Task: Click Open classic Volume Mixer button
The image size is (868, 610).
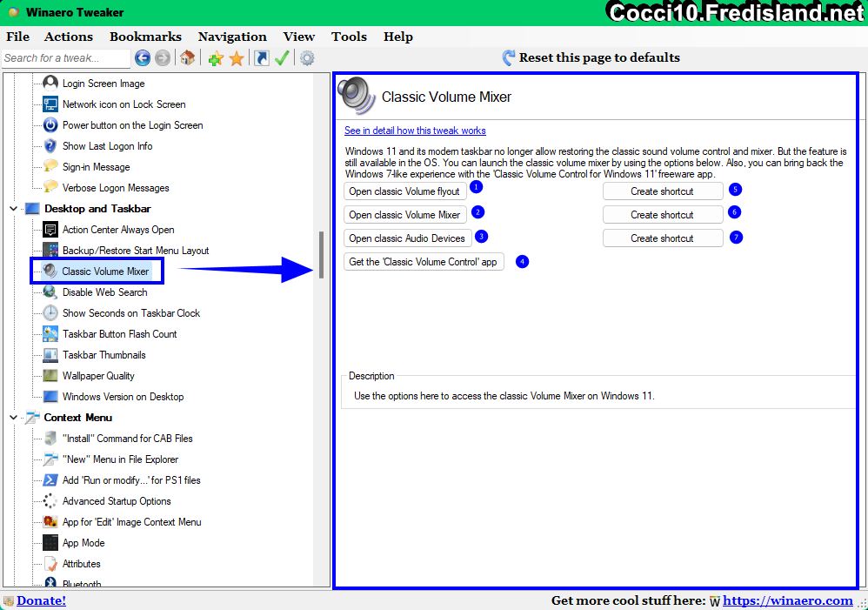Action: pyautogui.click(x=404, y=214)
